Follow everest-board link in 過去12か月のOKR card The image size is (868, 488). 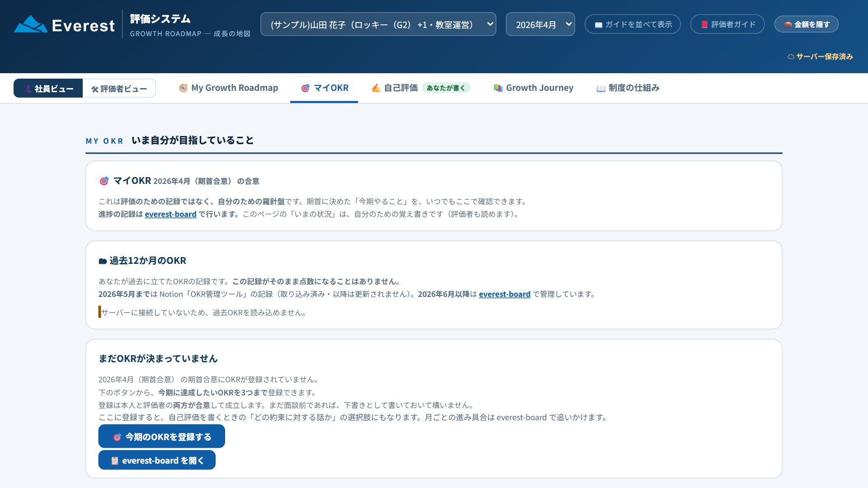[505, 294]
